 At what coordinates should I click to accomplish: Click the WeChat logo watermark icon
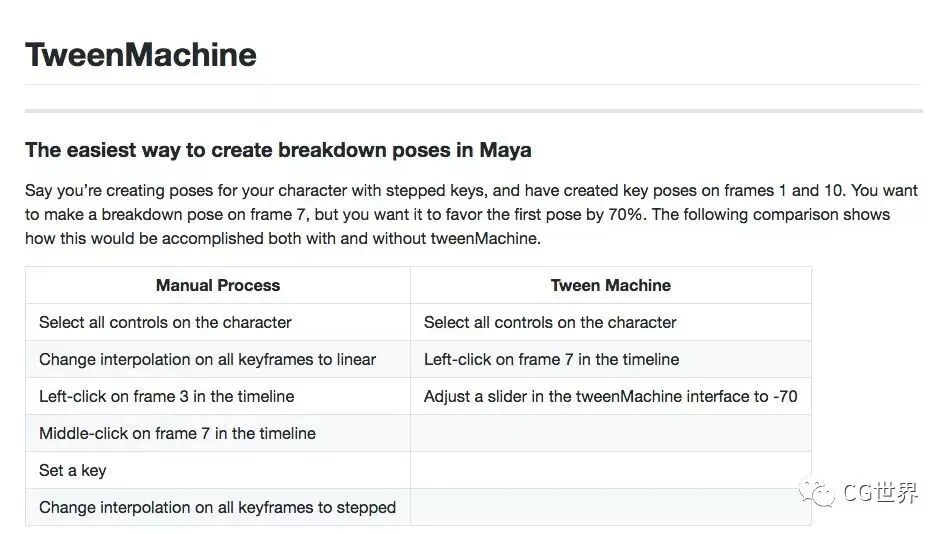coord(820,493)
